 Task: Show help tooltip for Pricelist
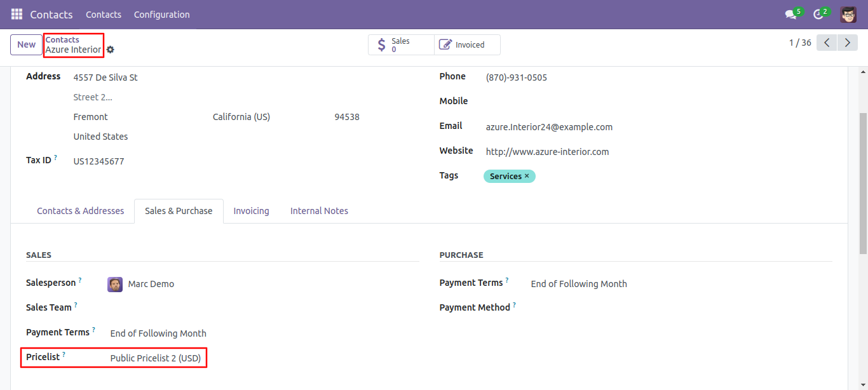click(x=64, y=354)
